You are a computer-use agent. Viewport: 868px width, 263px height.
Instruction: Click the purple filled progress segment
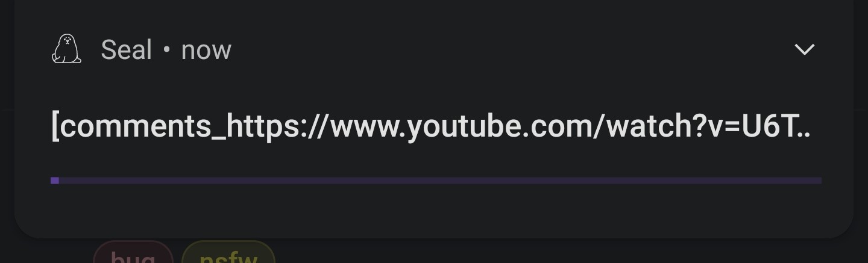tap(55, 181)
